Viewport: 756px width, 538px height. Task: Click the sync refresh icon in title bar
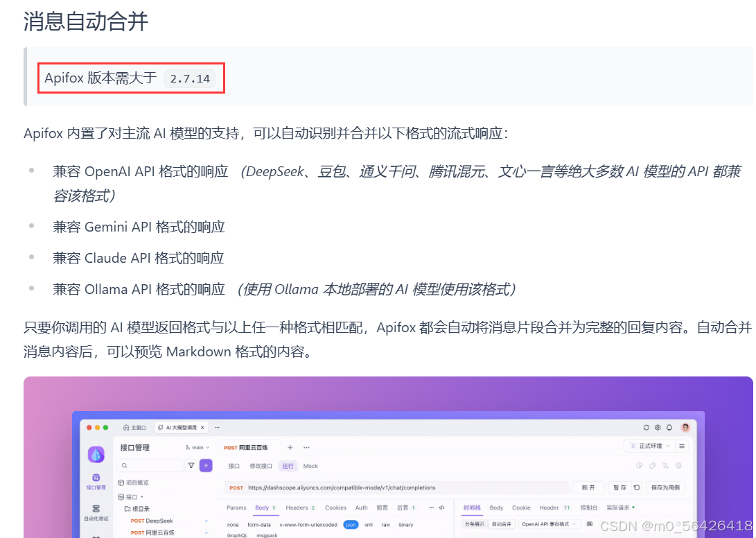[646, 428]
